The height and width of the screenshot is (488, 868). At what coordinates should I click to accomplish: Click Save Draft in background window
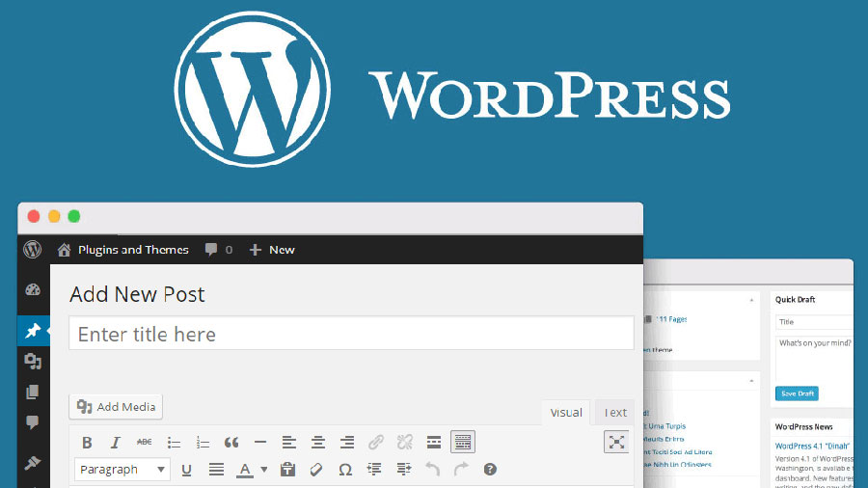[797, 393]
